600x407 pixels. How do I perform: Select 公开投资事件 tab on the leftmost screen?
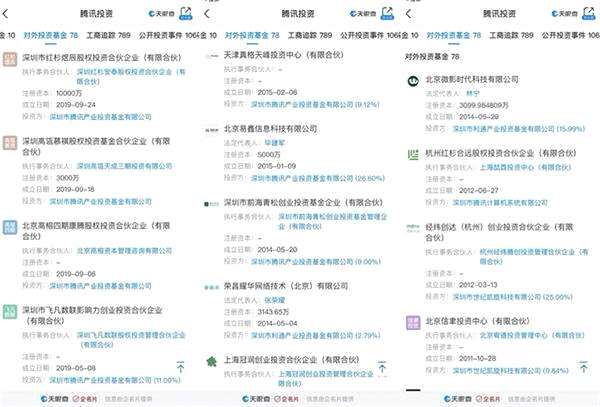(x=167, y=36)
